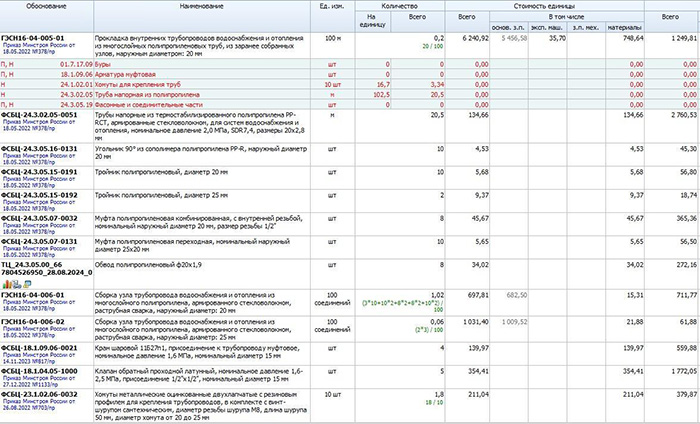Viewport: 700px width, 424px height.
Task: Select the Буры resource row
Action: pyautogui.click(x=350, y=64)
